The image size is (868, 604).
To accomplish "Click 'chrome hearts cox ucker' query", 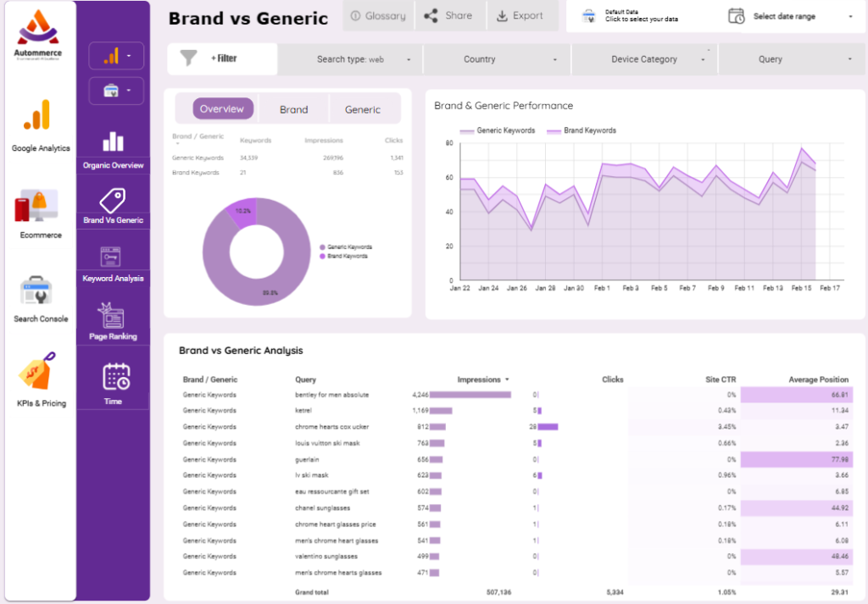I will [331, 427].
